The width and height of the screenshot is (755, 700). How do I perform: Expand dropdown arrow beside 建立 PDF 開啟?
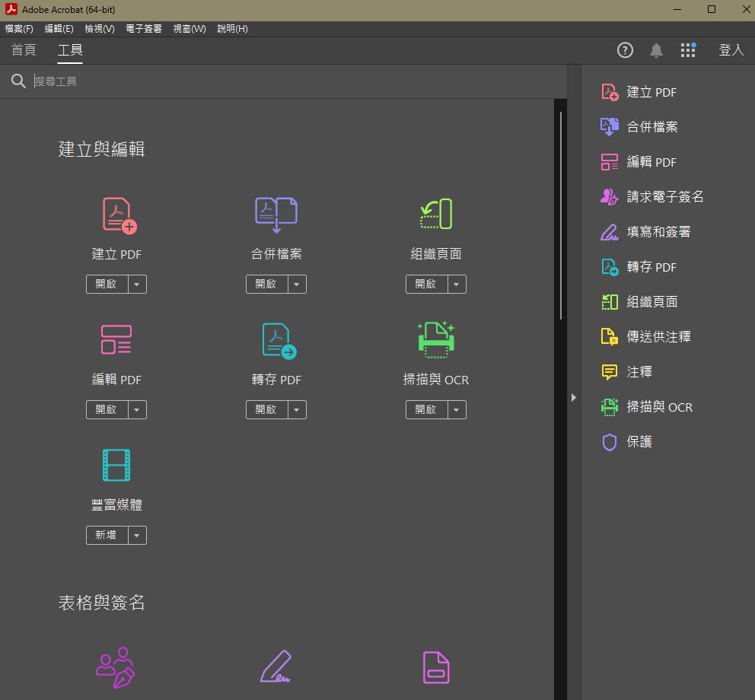137,285
